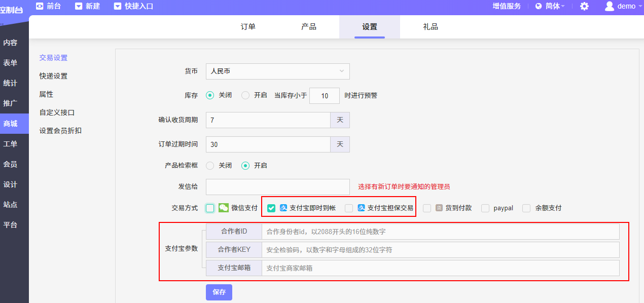This screenshot has height=303, width=644.
Task: Expand the 简体 language dropdown
Action: point(554,6)
